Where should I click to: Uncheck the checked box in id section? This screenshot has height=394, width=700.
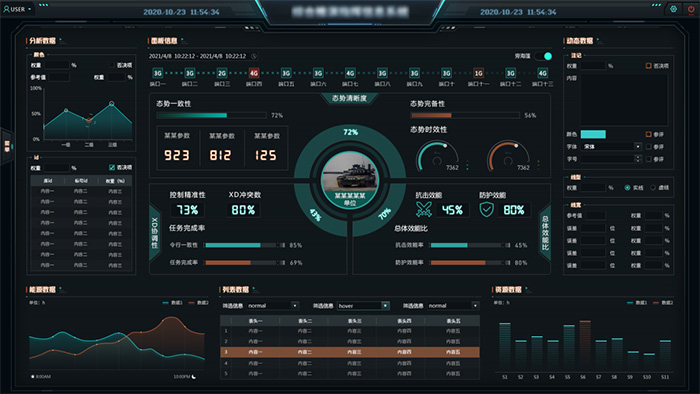coord(112,168)
